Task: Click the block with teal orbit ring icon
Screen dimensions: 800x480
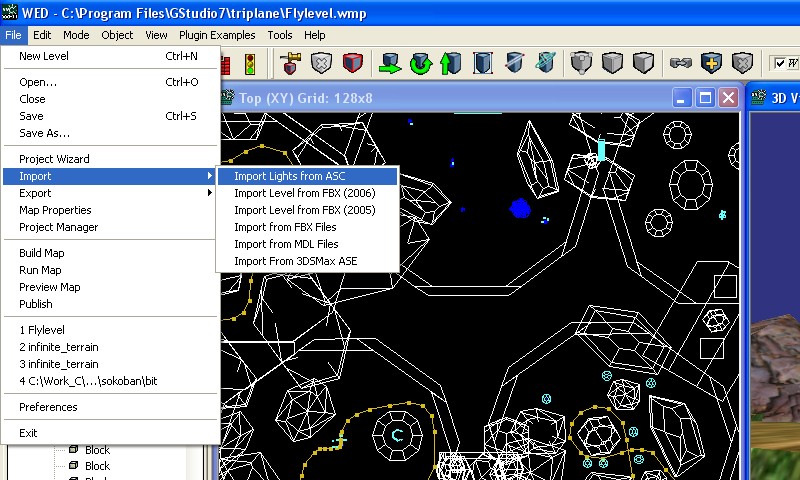Action: click(x=545, y=63)
